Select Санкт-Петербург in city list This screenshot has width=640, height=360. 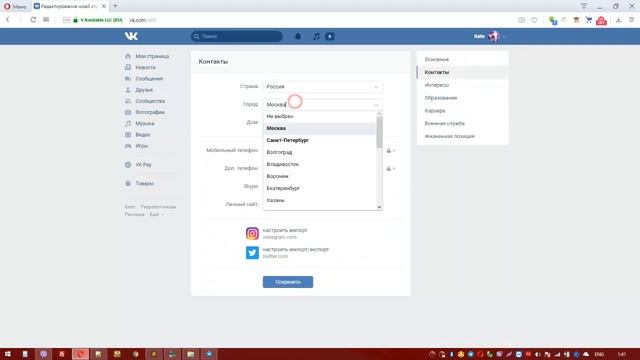click(x=320, y=140)
